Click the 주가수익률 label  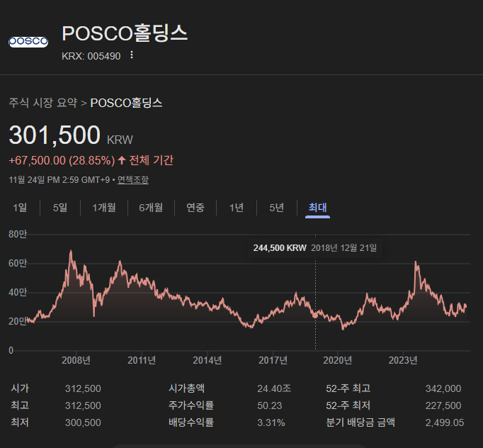coord(191,405)
